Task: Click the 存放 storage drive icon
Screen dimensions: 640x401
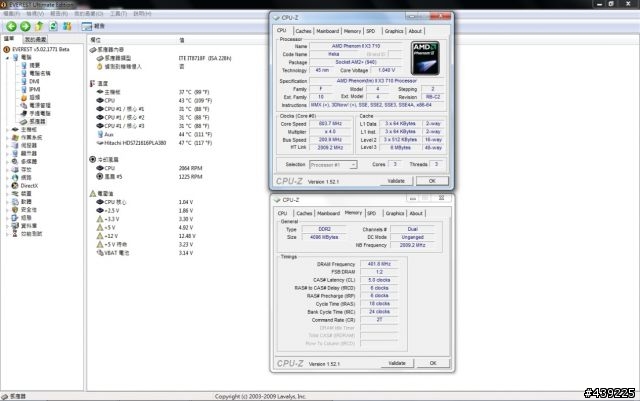Action: point(15,170)
